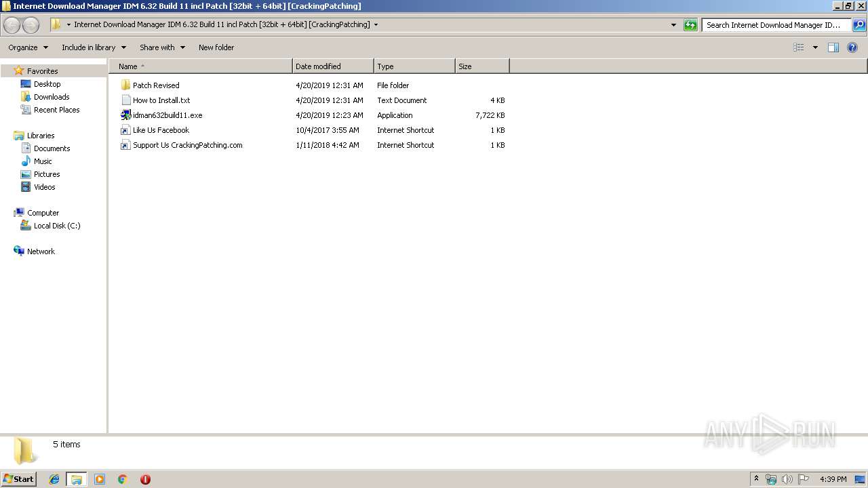Open the Organize menu
This screenshot has height=488, width=868.
pyautogui.click(x=28, y=47)
